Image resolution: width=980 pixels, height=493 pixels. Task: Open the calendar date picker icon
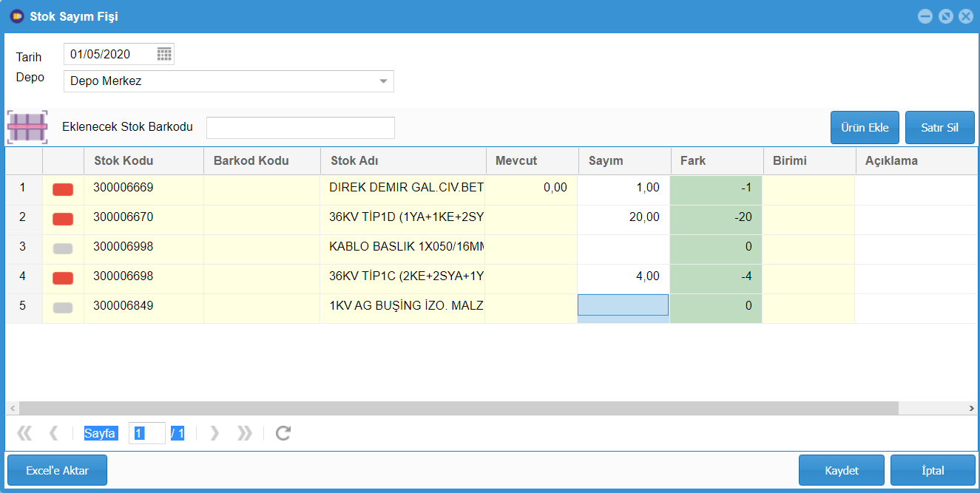[164, 54]
